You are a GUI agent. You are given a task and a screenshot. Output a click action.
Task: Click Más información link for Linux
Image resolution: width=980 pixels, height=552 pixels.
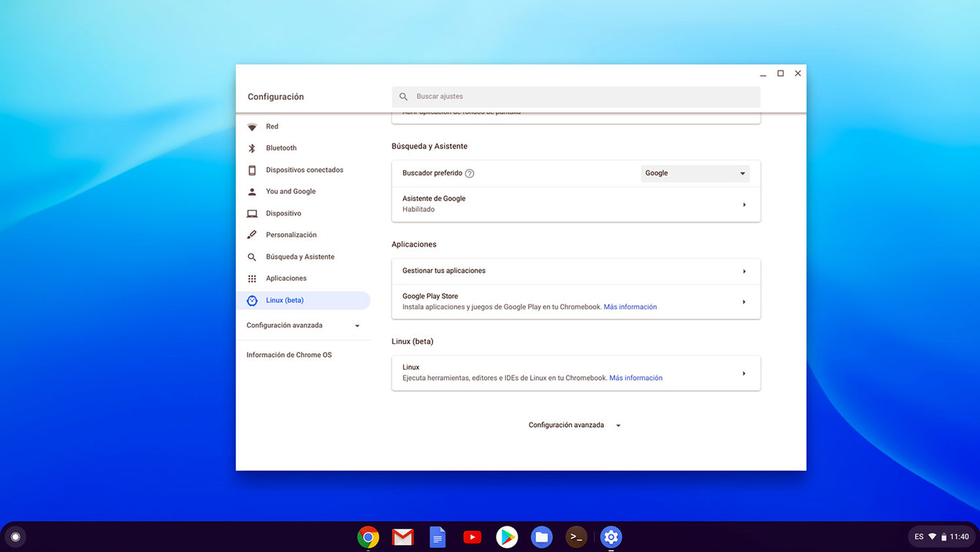636,378
